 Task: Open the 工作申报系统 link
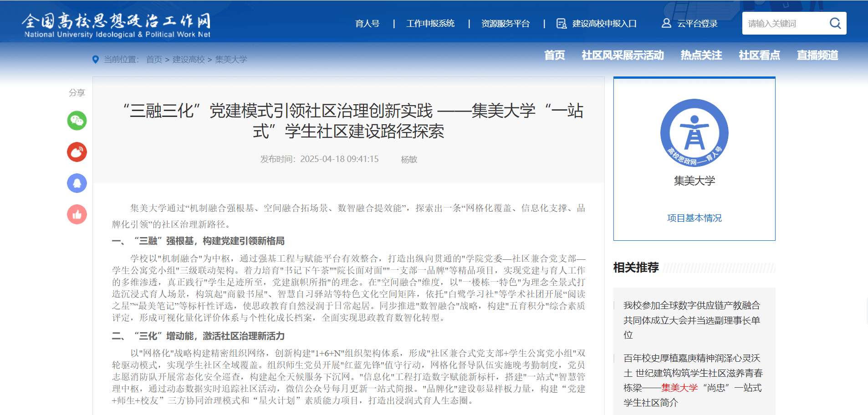[x=430, y=24]
